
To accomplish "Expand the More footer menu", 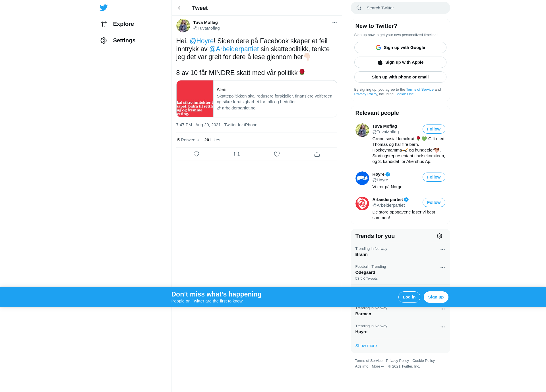I will [x=378, y=366].
